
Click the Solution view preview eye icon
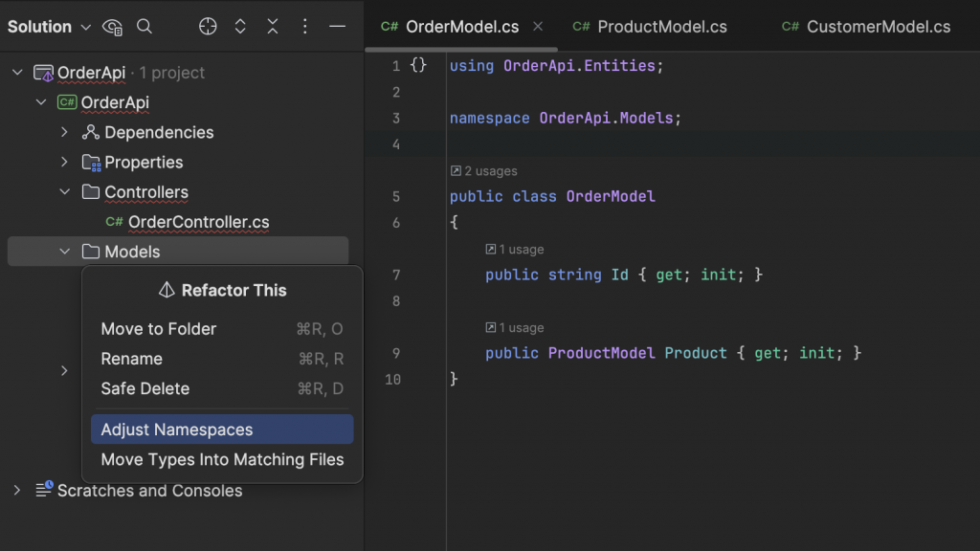(x=112, y=27)
